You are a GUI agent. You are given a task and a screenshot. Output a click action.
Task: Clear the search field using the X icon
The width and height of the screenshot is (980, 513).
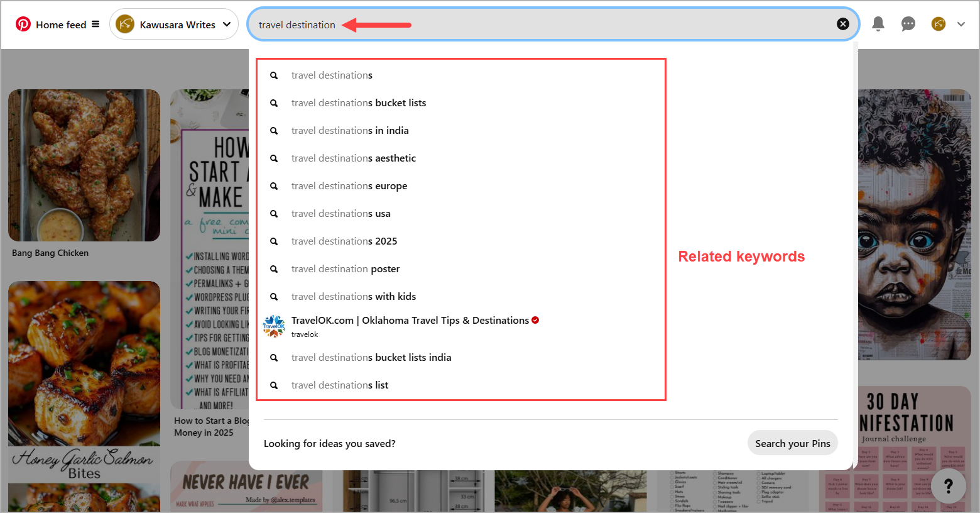(842, 23)
